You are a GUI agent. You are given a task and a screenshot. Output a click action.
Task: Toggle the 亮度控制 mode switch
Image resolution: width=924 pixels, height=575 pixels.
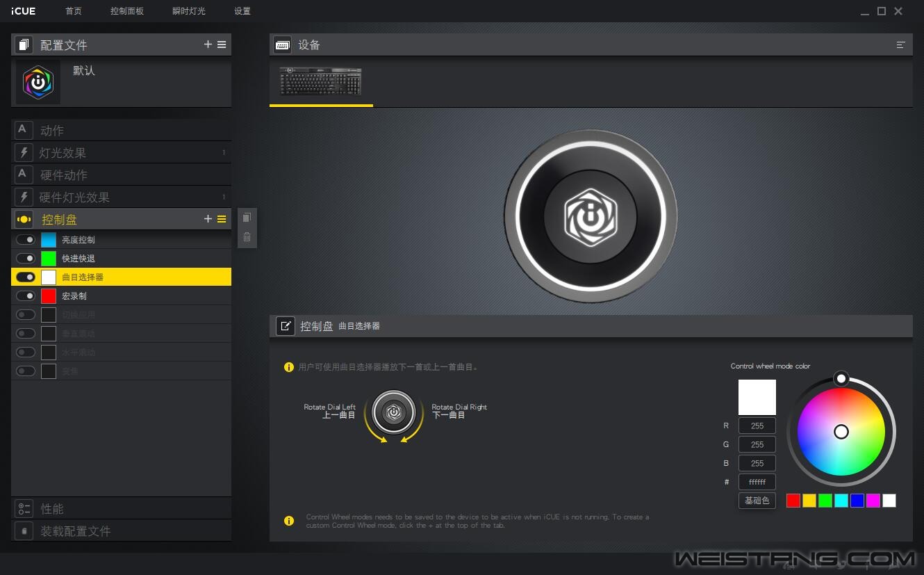click(x=26, y=239)
